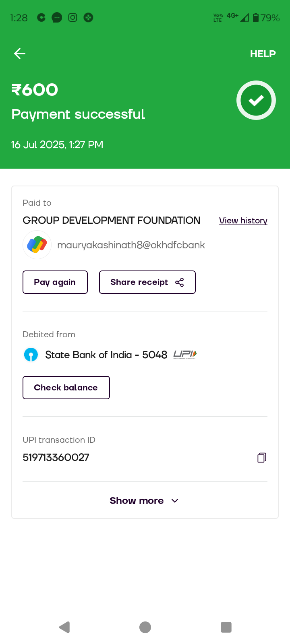Expand details with Show more
The width and height of the screenshot is (290, 644).
point(137,501)
